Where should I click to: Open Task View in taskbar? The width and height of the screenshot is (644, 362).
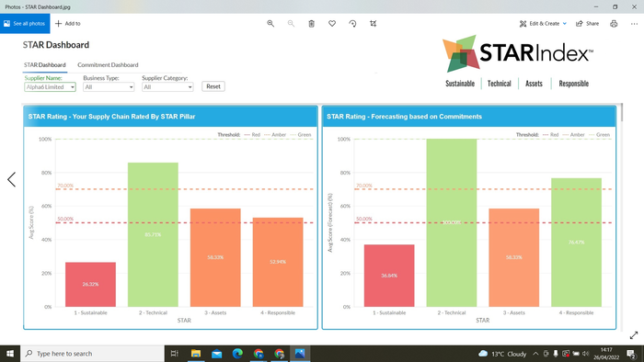coord(175,354)
